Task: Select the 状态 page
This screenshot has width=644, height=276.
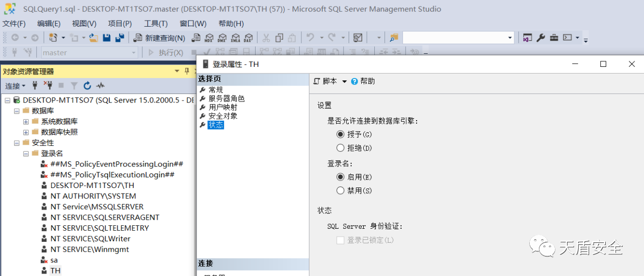Action: click(216, 125)
